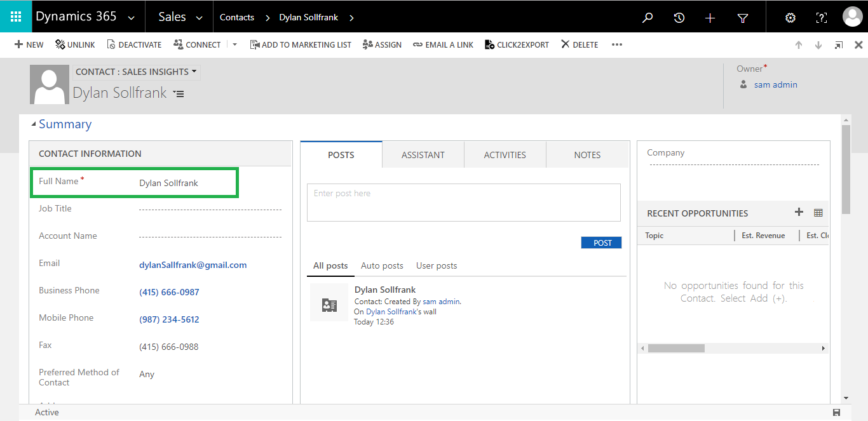The width and height of the screenshot is (868, 421).
Task: Open the help question mark icon
Action: pos(822,18)
